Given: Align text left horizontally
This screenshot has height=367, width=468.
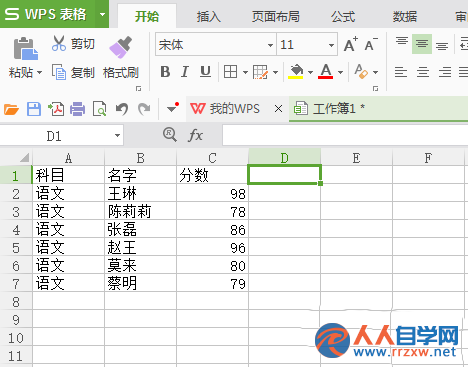Looking at the screenshot, I should tap(401, 72).
